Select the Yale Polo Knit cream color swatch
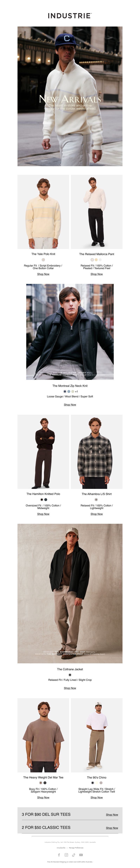Screen dimensions: 140x868 click(x=43, y=259)
